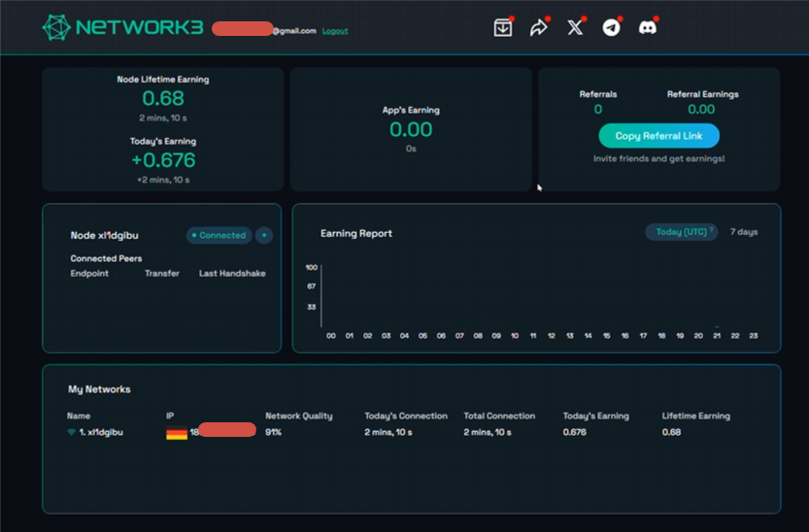809x532 pixels.
Task: Click the Last Handshake column header
Action: [x=232, y=273]
